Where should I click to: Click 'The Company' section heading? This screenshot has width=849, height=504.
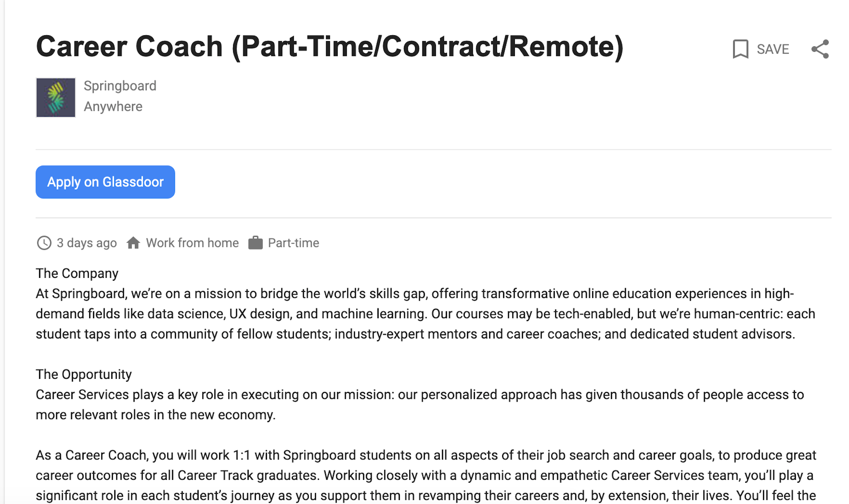click(x=77, y=274)
